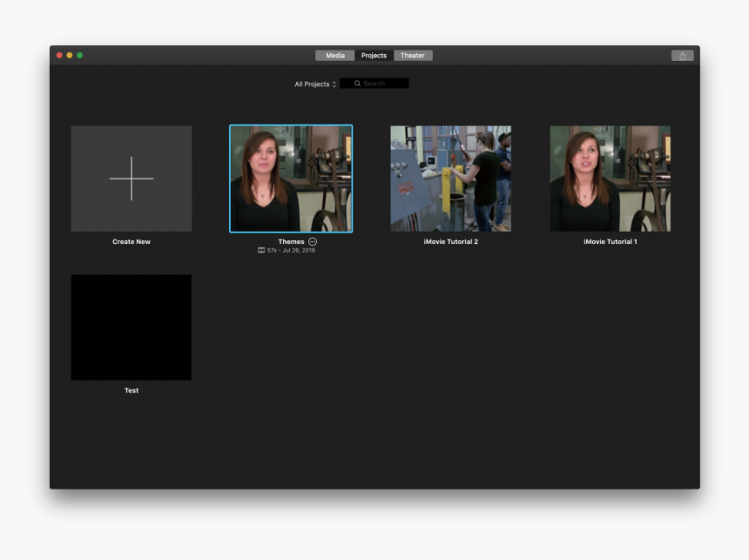Open the iMovie Tutorial 2 project thumbnail
This screenshot has width=749, height=560.
[x=450, y=178]
